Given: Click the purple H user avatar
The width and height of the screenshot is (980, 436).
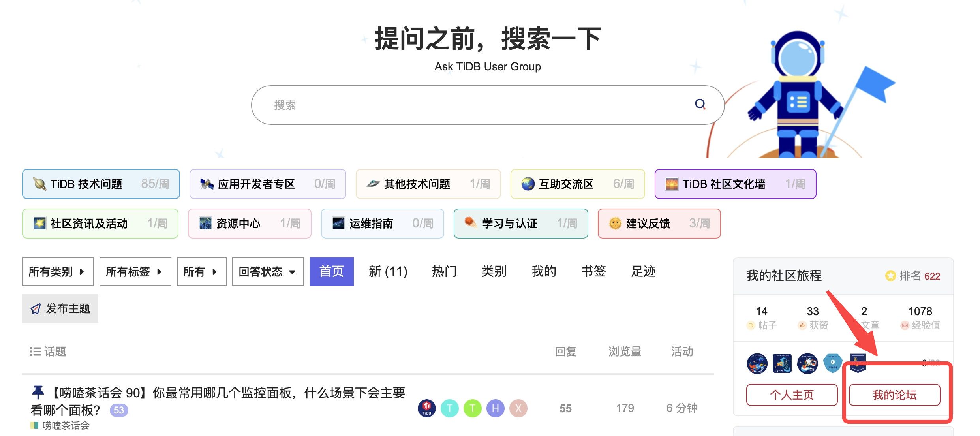Looking at the screenshot, I should pos(495,408).
